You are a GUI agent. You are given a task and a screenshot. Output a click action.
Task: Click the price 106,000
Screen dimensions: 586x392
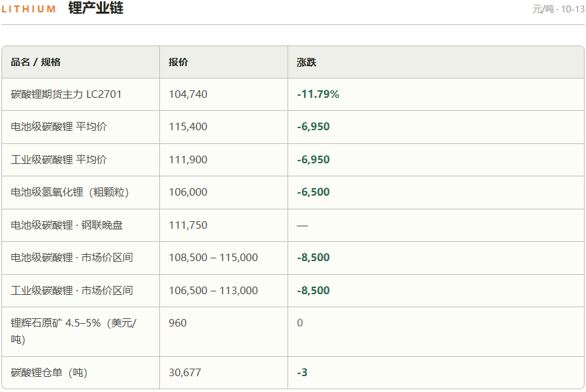pyautogui.click(x=188, y=192)
